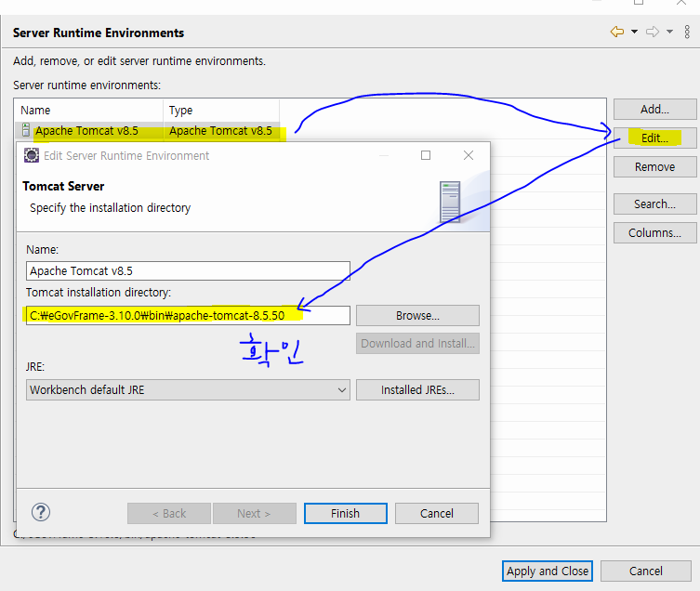Click the Installed JREs... button

click(417, 389)
